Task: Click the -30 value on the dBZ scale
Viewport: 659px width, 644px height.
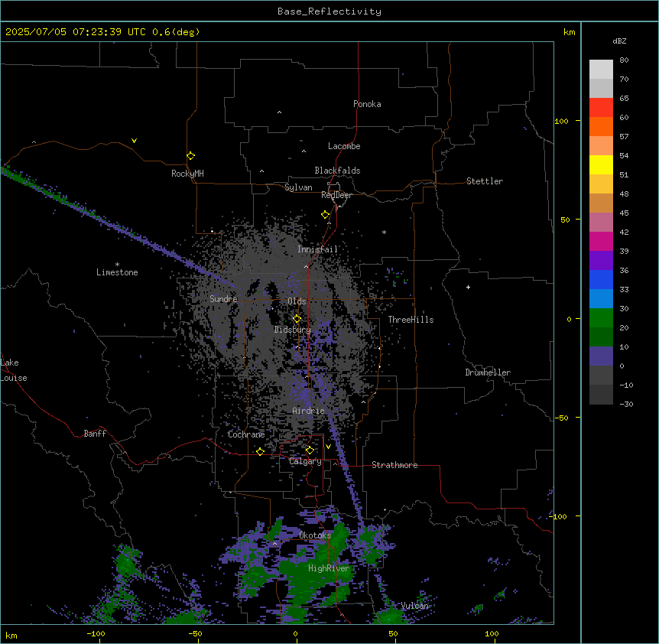Action: click(x=626, y=404)
